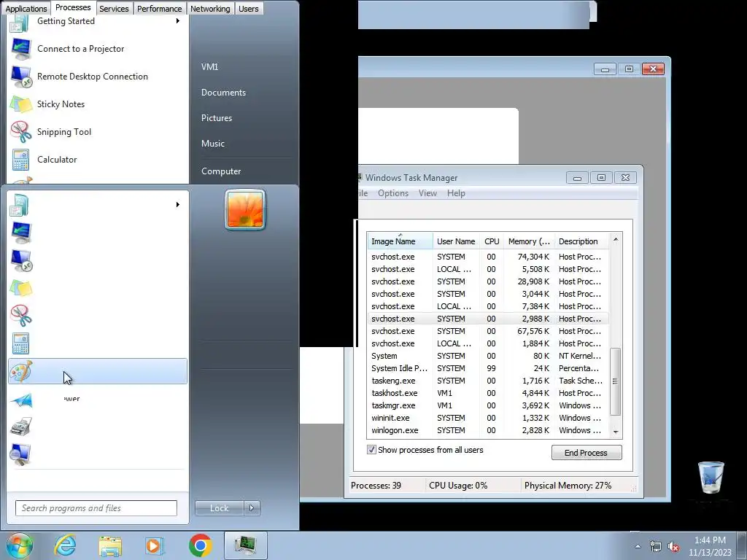The image size is (747, 560).
Task: Click the orange flower user account picture
Action: click(x=245, y=209)
